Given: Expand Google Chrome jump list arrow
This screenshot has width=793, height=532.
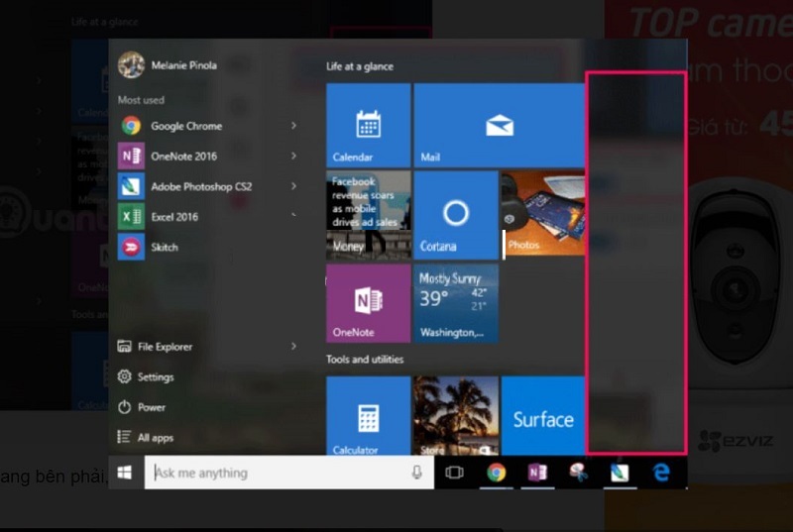Looking at the screenshot, I should pos(293,125).
